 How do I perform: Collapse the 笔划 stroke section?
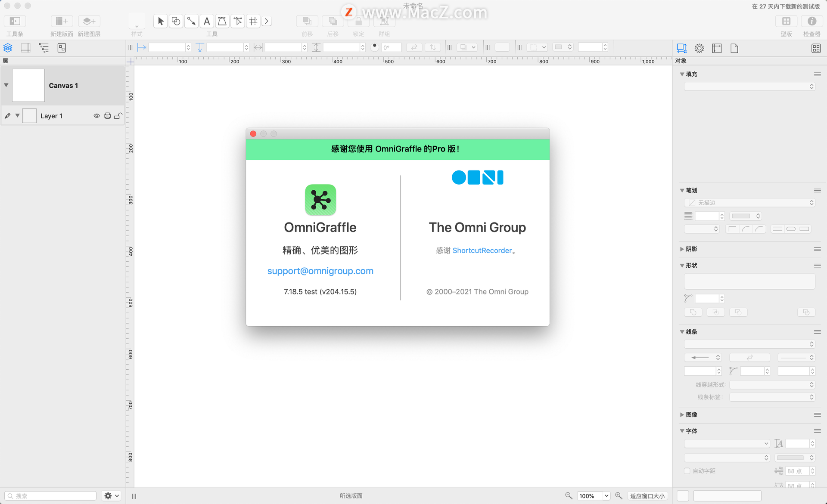(x=682, y=190)
